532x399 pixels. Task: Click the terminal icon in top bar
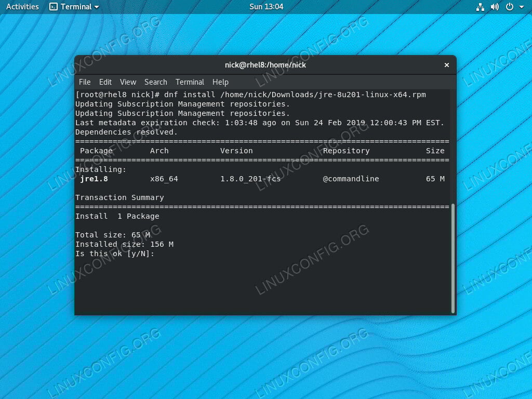pyautogui.click(x=54, y=7)
